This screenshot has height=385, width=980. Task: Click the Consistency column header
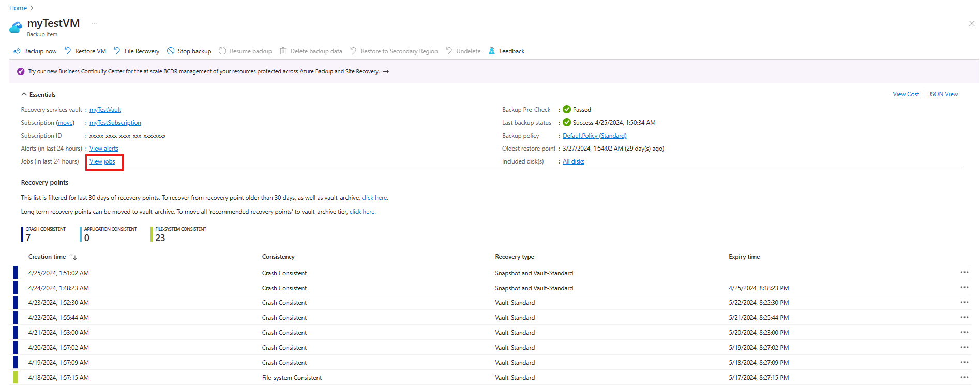point(278,257)
